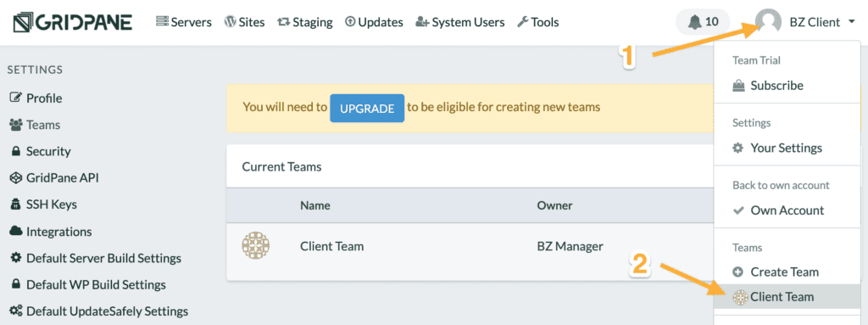The height and width of the screenshot is (325, 868).
Task: Open the Updates page
Action: [x=374, y=22]
